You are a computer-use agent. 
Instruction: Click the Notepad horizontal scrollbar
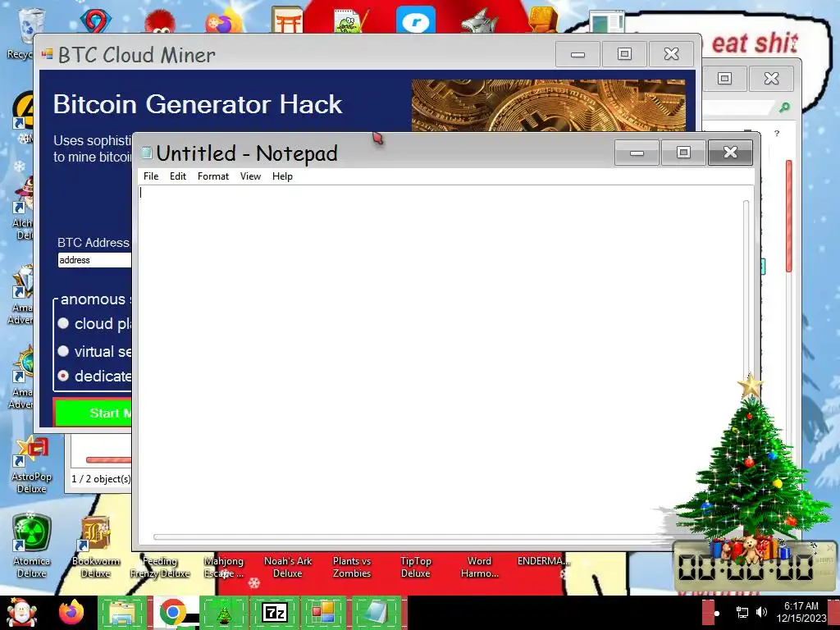coord(407,536)
